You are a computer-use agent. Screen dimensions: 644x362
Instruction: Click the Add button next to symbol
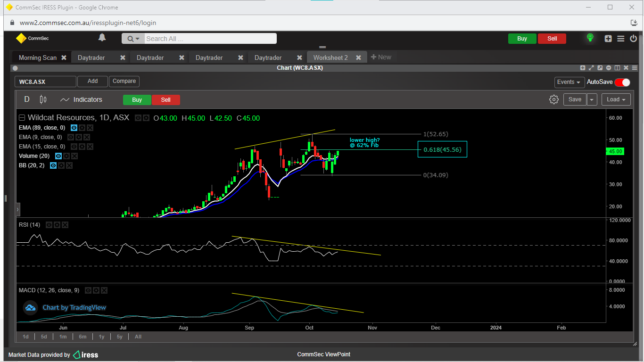[x=93, y=81]
